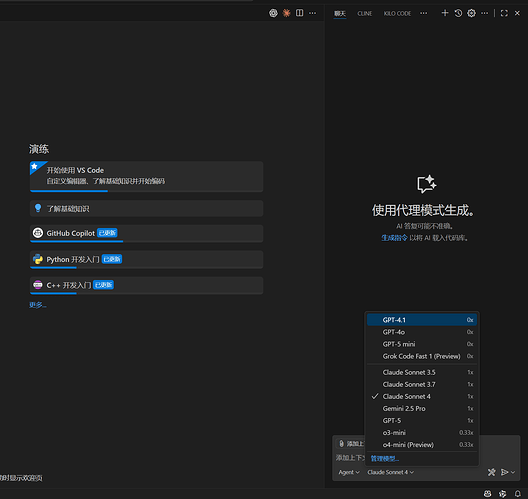Switch to the CLINE tab
This screenshot has height=499, width=528.
tap(365, 13)
